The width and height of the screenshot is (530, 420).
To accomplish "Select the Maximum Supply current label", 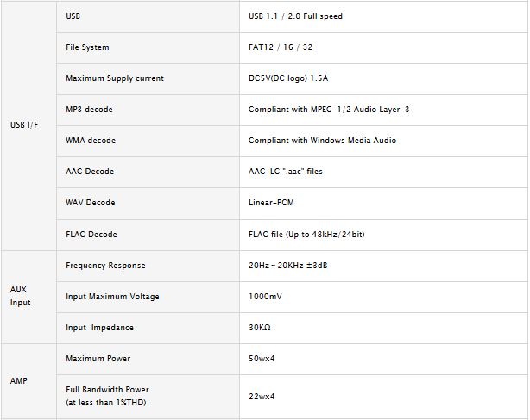I will click(115, 78).
